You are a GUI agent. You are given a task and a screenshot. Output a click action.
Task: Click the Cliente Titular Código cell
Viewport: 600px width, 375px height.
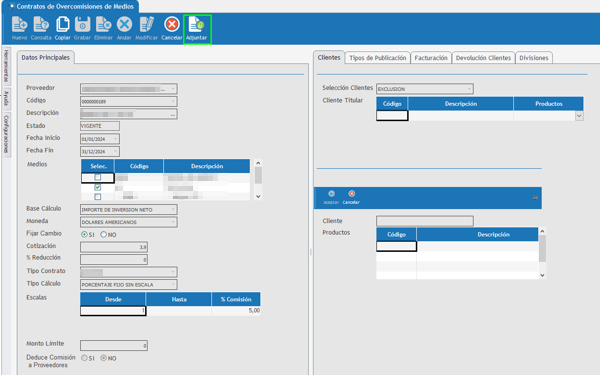(392, 116)
